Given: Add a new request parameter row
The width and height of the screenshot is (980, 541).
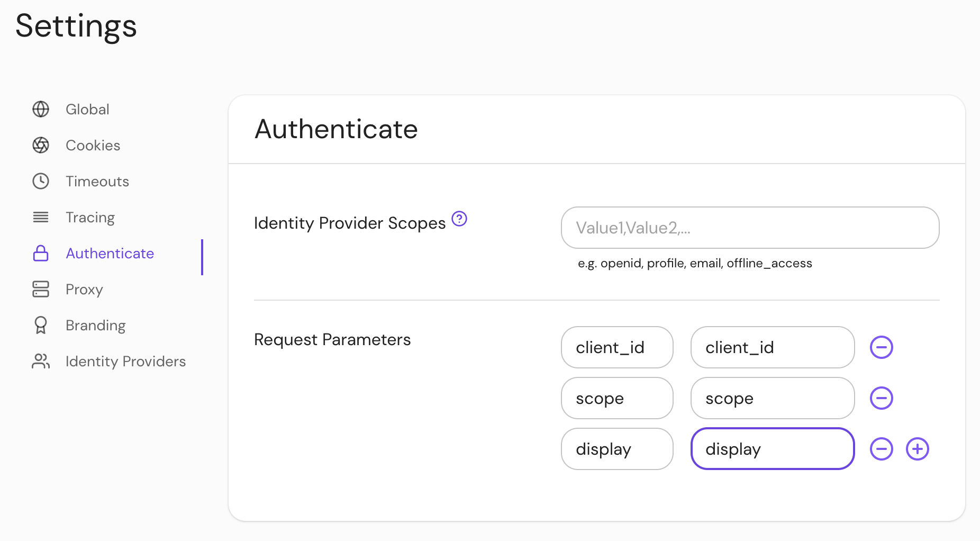Looking at the screenshot, I should [x=918, y=449].
